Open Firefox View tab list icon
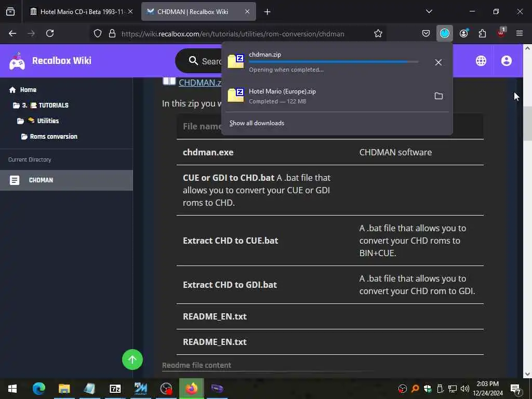The width and height of the screenshot is (532, 399). (x=10, y=11)
